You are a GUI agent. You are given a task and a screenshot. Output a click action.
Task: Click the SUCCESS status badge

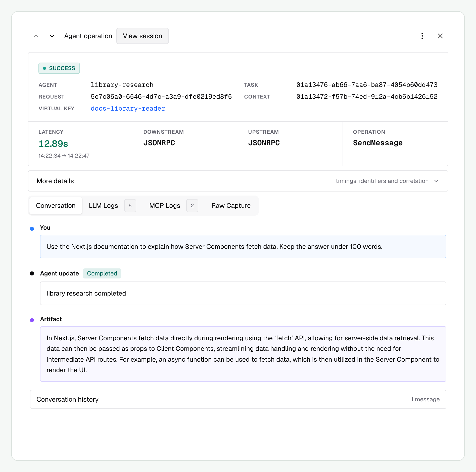59,68
